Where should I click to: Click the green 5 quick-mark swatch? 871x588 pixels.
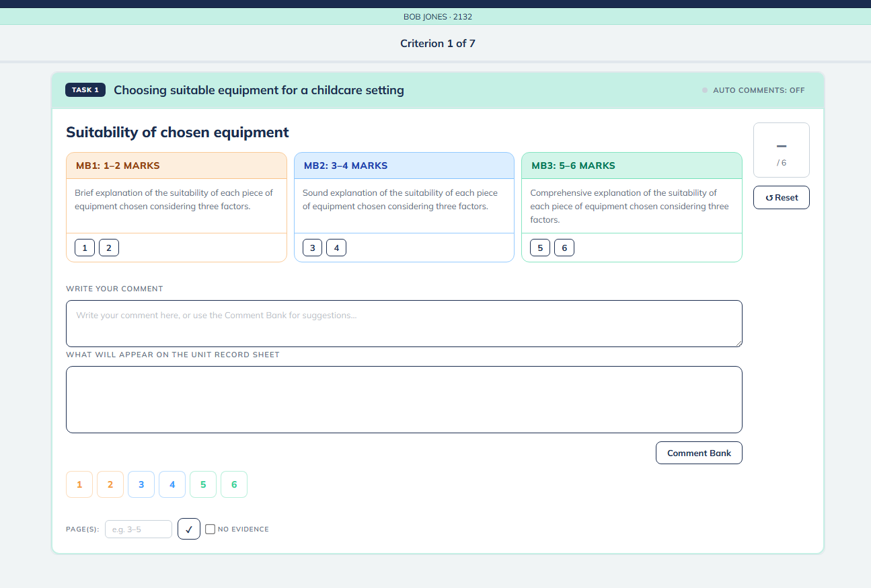pos(203,484)
